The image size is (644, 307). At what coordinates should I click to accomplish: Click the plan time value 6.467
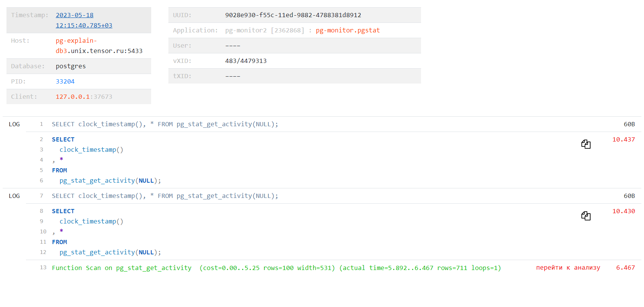coord(625,268)
